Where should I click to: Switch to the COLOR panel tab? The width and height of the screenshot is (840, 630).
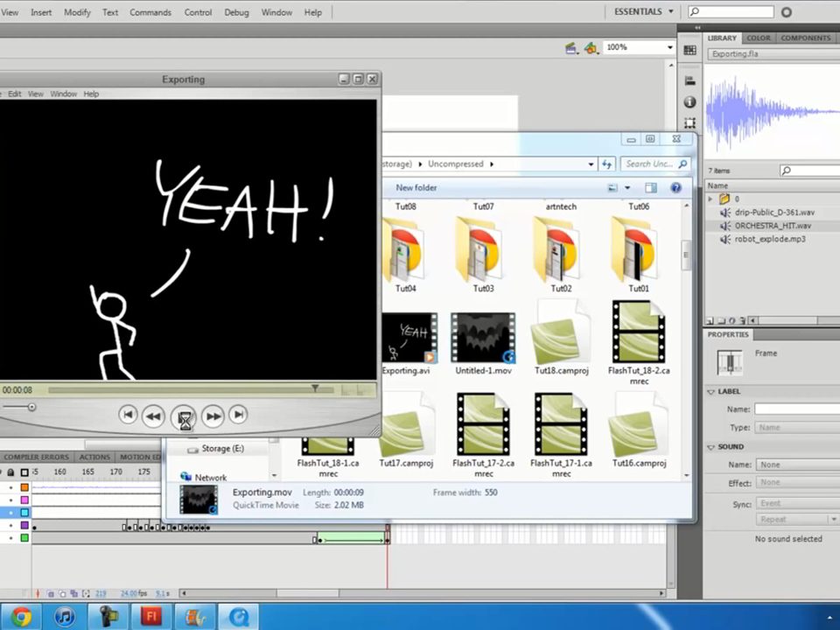click(759, 38)
